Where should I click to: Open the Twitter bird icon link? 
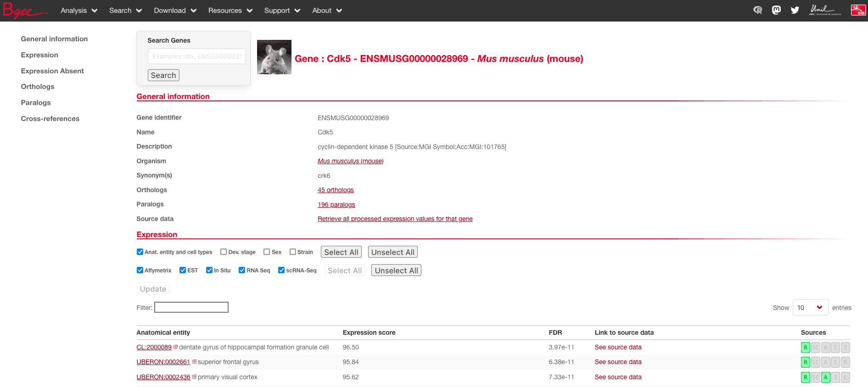tap(795, 10)
